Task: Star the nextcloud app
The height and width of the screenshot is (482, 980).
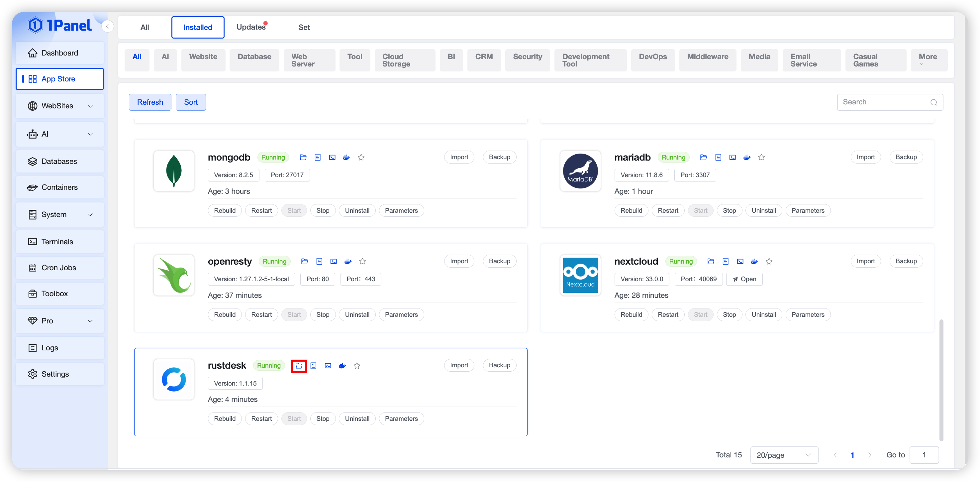Action: pyautogui.click(x=769, y=261)
